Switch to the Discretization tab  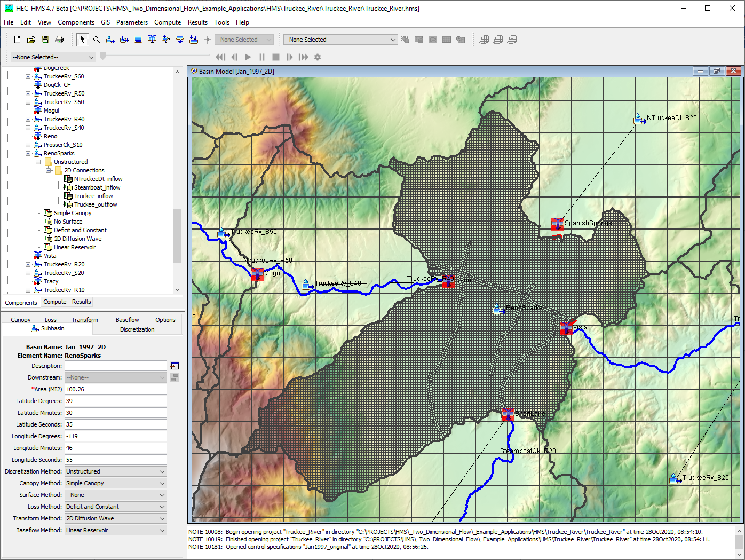137,329
